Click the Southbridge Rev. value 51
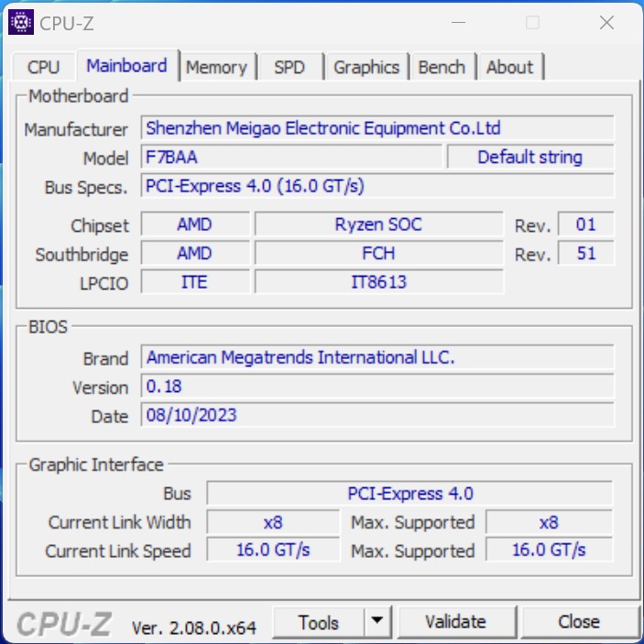This screenshot has width=644, height=644. point(585,253)
